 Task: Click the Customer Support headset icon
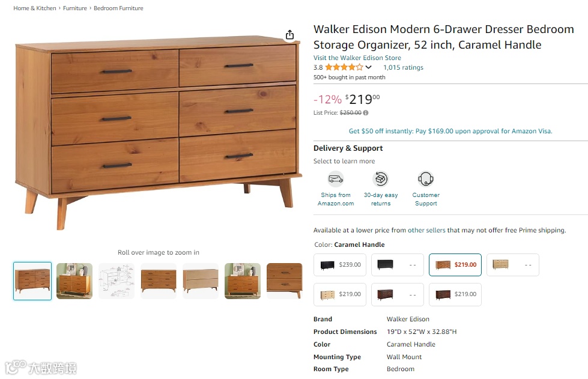pos(426,179)
